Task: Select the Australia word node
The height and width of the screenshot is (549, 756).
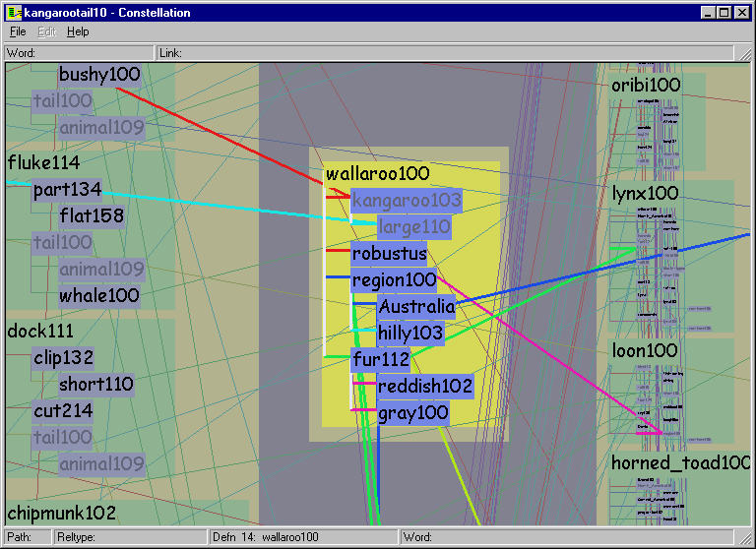Action: [416, 307]
